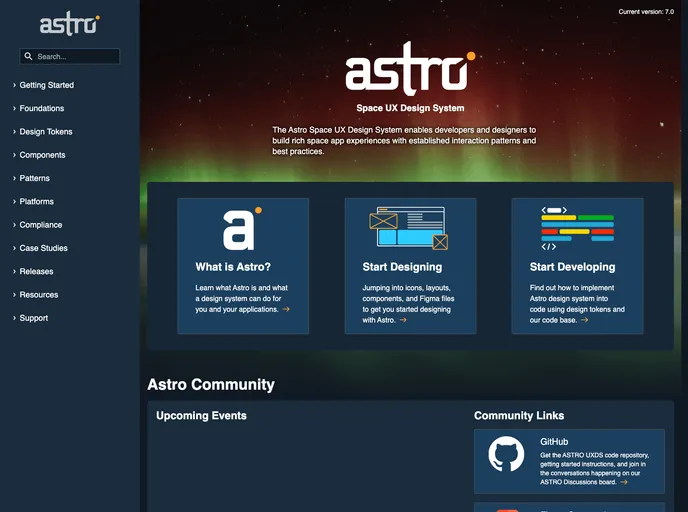Expand the Support chevron
Viewport: 688px width, 512px height.
pyautogui.click(x=14, y=318)
